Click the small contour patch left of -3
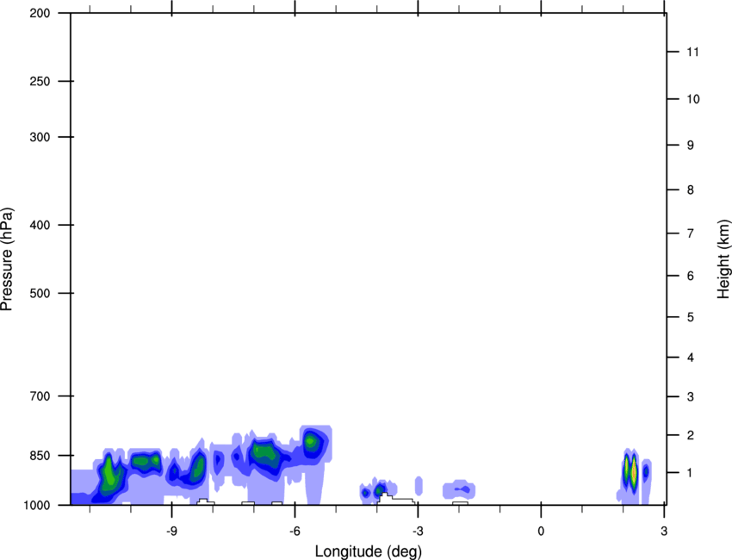 [x=378, y=491]
